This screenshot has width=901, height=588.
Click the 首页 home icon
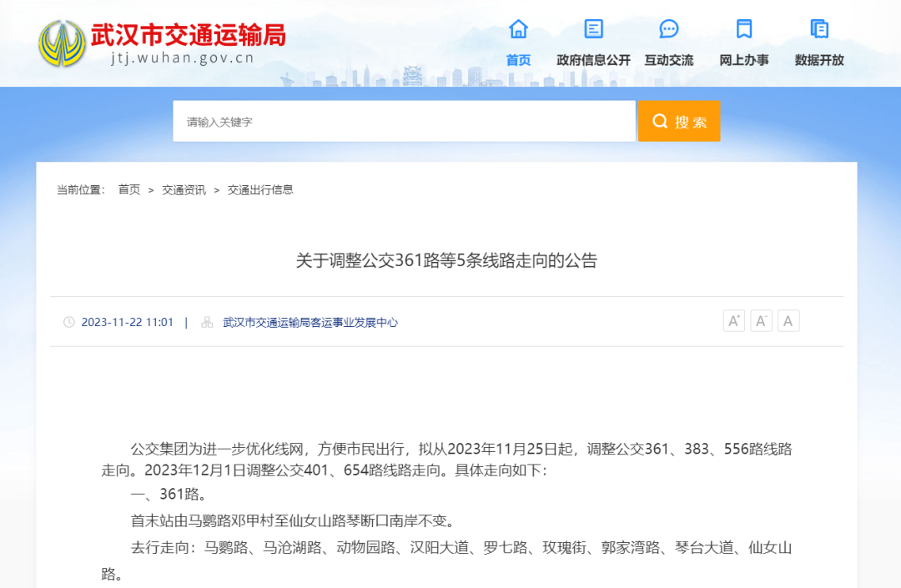[518, 29]
